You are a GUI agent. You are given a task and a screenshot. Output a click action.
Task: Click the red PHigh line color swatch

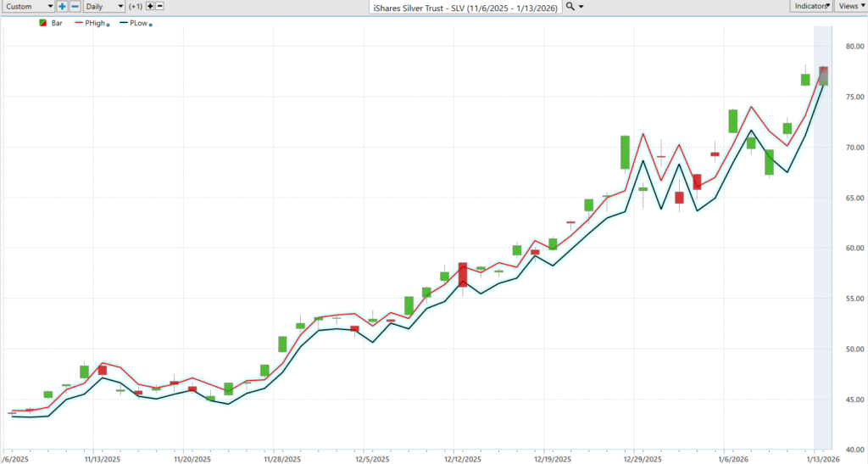[81, 23]
